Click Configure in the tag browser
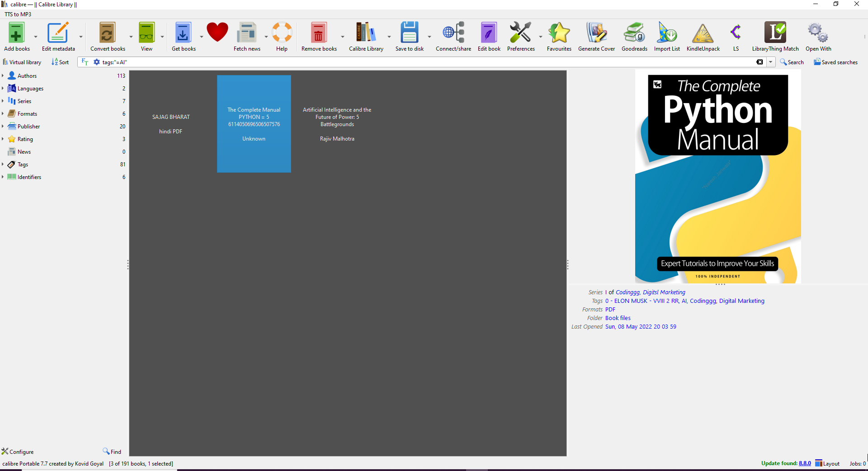Screen dimensions: 868x471 click(18, 452)
